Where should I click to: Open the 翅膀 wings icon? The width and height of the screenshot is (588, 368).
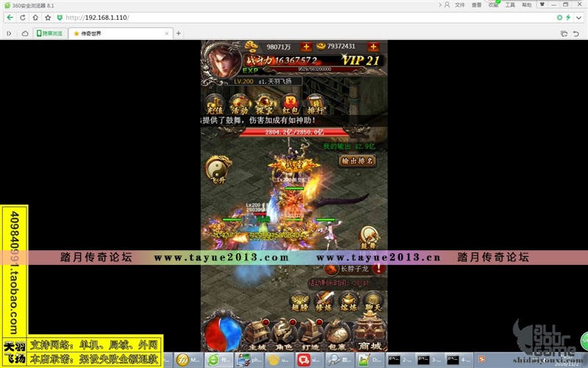click(299, 302)
